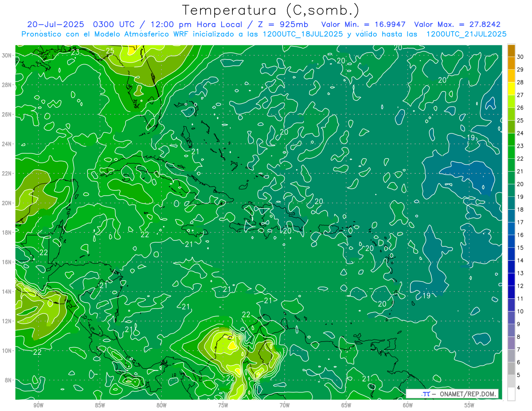
Task: Pick the legend swatch between 14 and 15
Action: coord(511,254)
